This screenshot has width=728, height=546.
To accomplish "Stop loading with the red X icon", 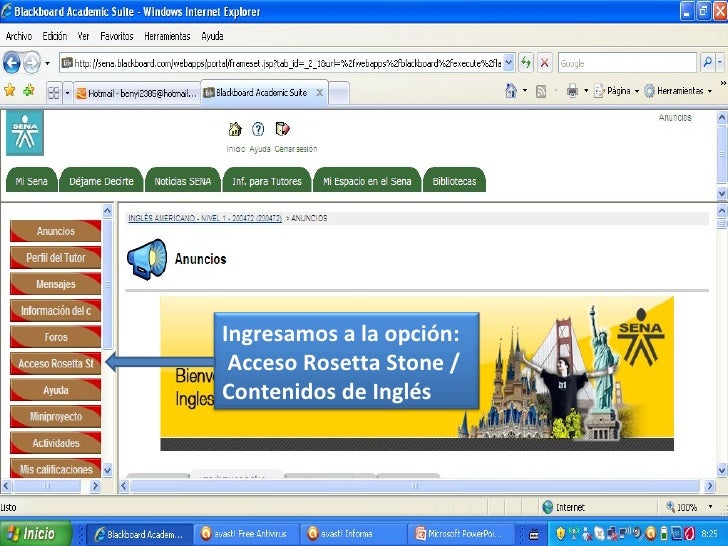I will 545,63.
